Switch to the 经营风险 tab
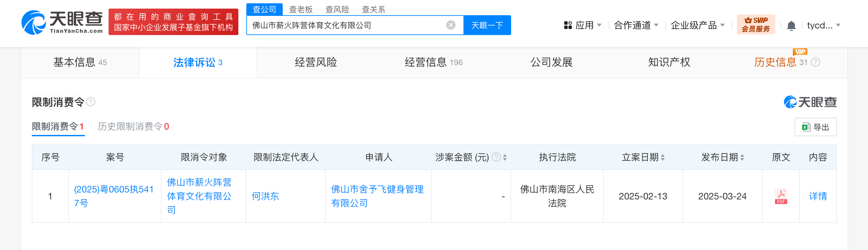Screen dimensions: 868x250 click(x=315, y=62)
